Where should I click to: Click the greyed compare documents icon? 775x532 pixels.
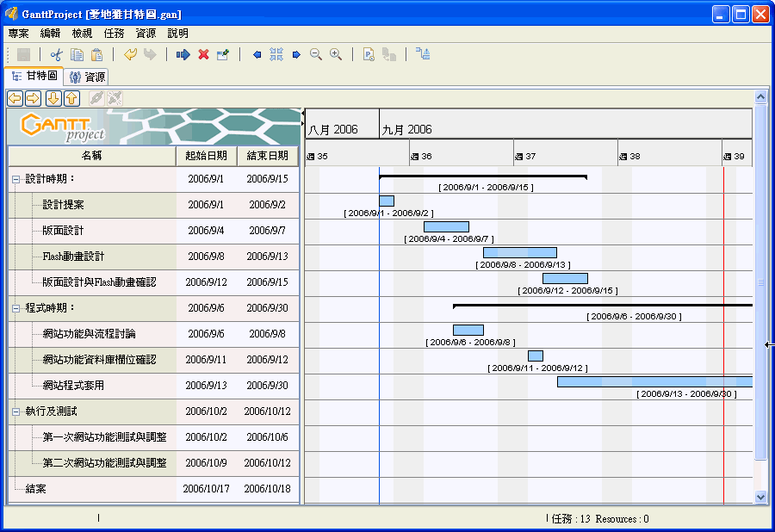(x=389, y=54)
